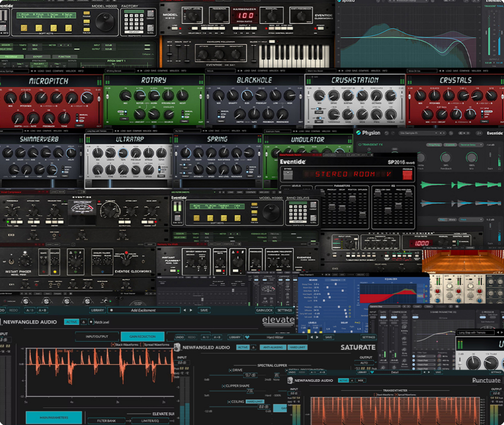Switch to the GAIN REDUCTION tab in Elevate
The height and width of the screenshot is (425, 504).
141,336
